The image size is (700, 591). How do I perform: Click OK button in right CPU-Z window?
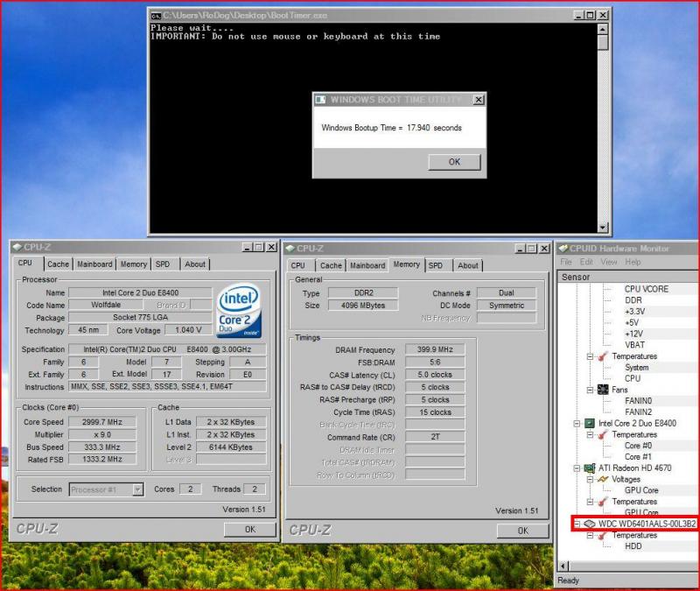tap(522, 531)
